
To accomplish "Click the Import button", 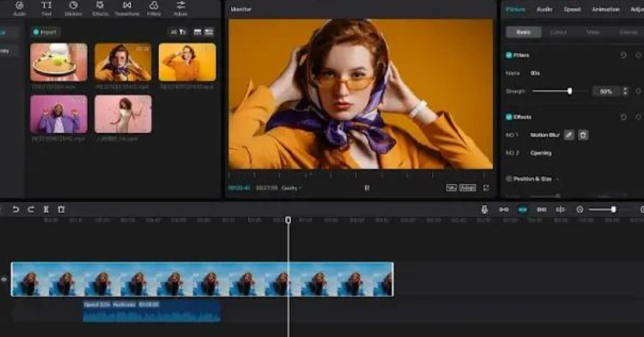I will click(45, 31).
